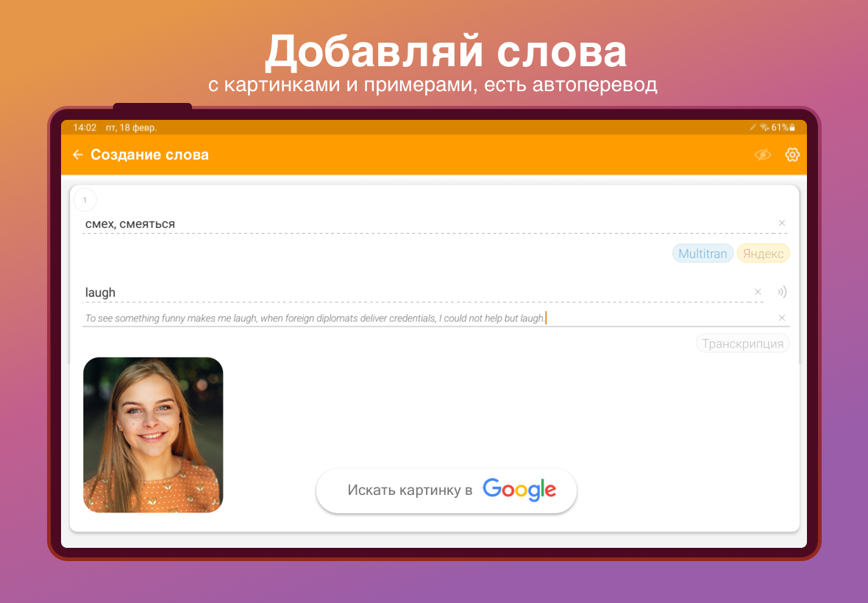Select the woman photo thumbnail
This screenshot has width=868, height=603.
coord(153,435)
